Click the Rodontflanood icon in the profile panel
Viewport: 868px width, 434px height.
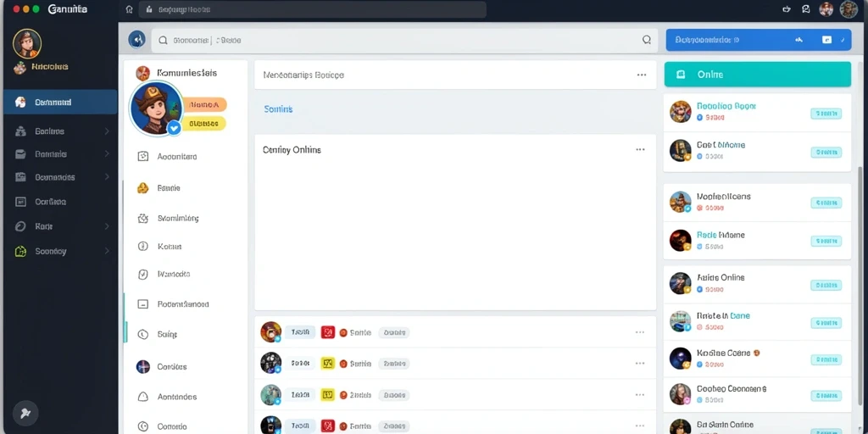coord(142,304)
